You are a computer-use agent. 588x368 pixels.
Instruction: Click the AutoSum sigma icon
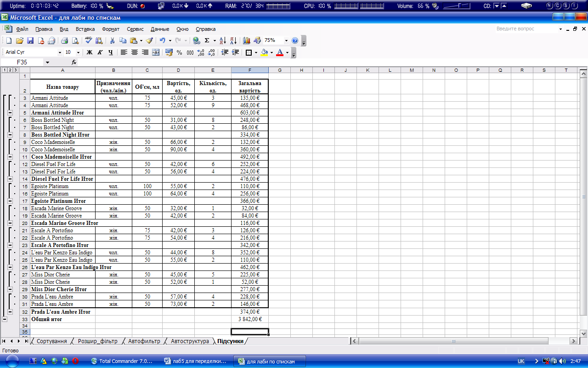click(207, 40)
